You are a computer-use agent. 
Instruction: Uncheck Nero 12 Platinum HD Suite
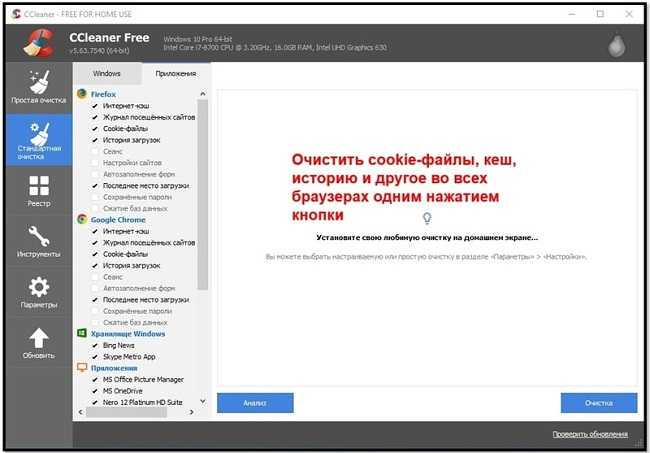(95, 402)
